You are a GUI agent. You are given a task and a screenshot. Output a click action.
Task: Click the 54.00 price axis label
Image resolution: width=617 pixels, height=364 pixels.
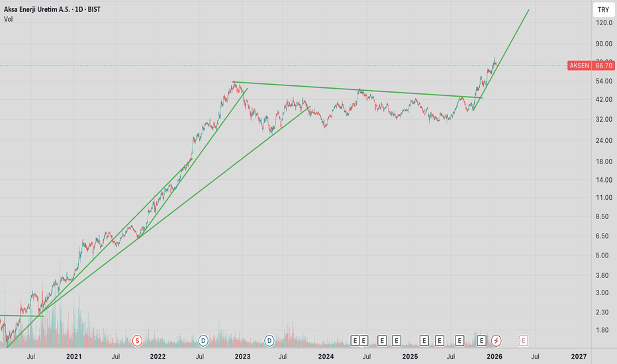604,81
